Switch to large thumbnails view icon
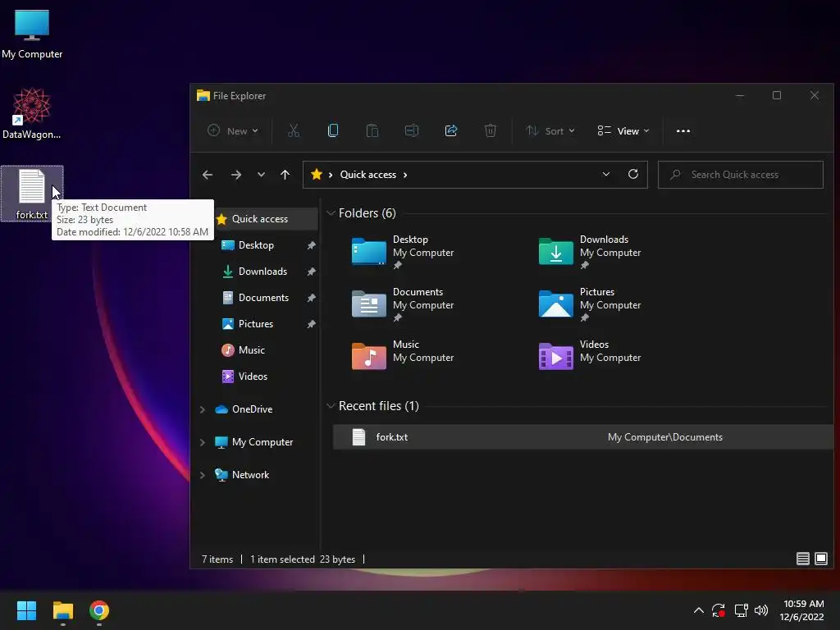840x630 pixels. [x=820, y=559]
